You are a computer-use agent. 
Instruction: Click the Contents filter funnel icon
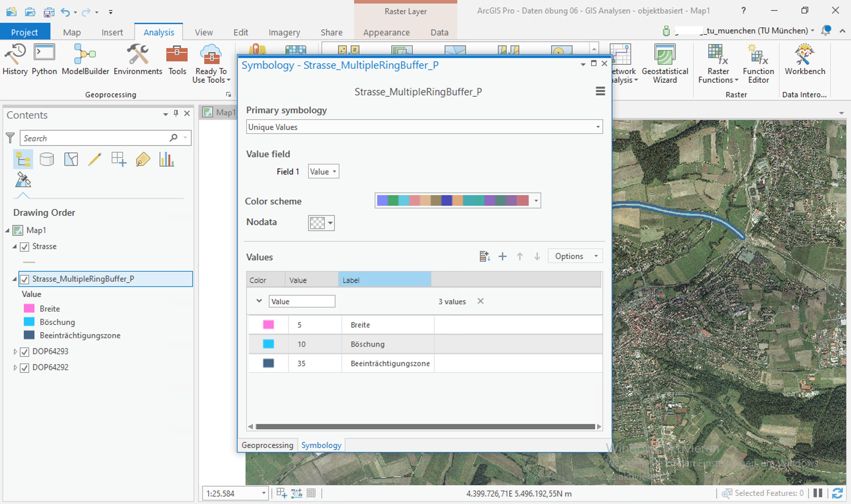[10, 138]
